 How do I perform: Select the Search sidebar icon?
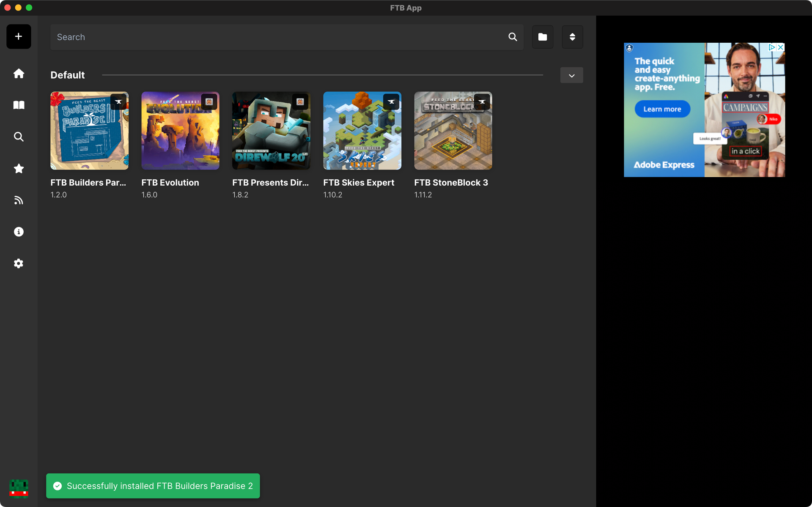(19, 137)
